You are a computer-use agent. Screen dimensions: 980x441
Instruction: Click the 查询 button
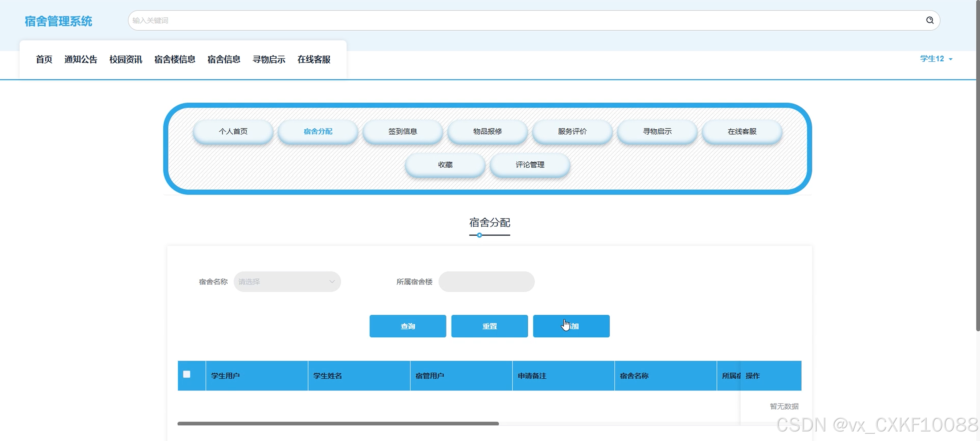click(x=407, y=326)
